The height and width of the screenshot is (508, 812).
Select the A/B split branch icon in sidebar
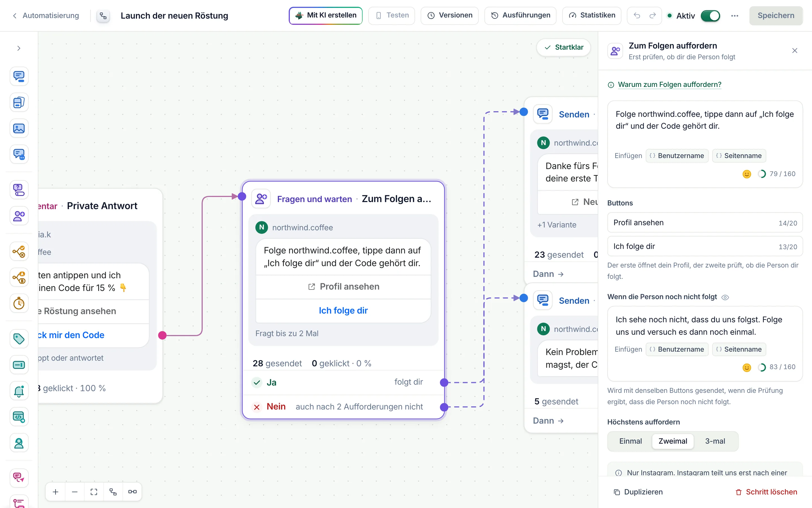click(x=19, y=277)
